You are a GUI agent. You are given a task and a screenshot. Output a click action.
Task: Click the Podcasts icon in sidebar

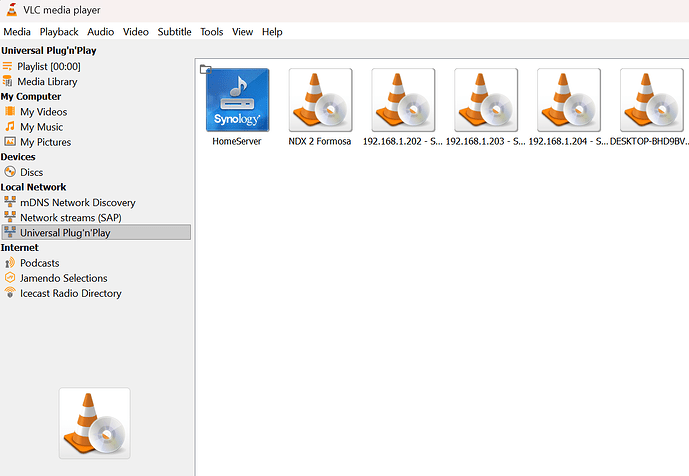[x=10, y=263]
